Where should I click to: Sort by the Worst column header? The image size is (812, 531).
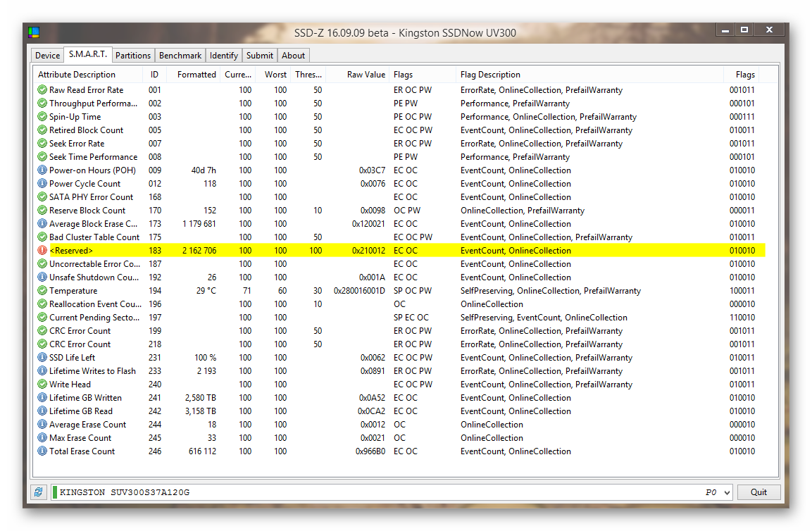[273, 75]
